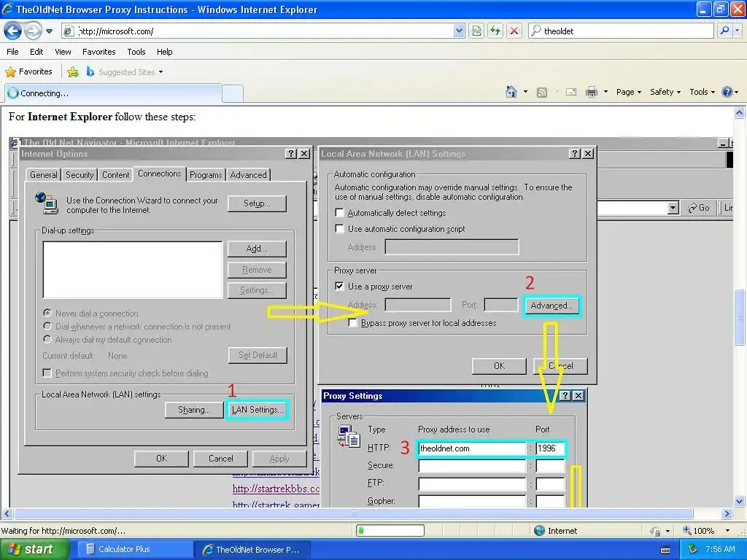Screen dimensions: 747x560
Task: Click the Windows start button
Action: [34, 550]
